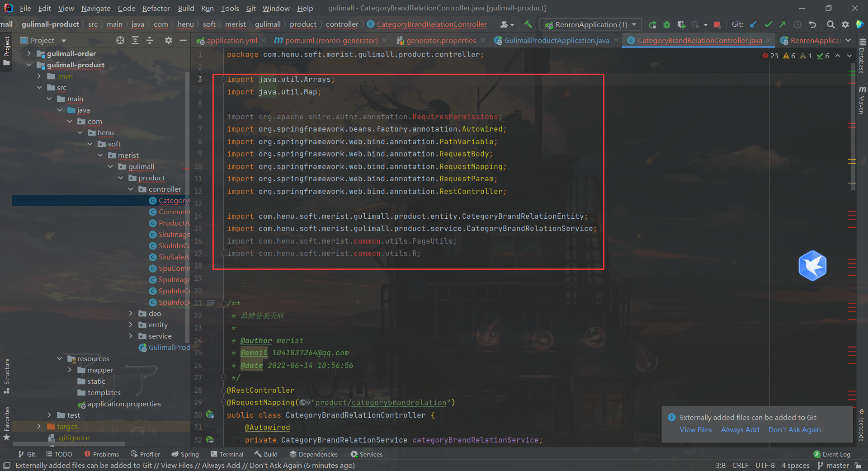Open RenrenApplication run configuration dropdown
Viewport: 868px width, 471px height.
(x=590, y=24)
